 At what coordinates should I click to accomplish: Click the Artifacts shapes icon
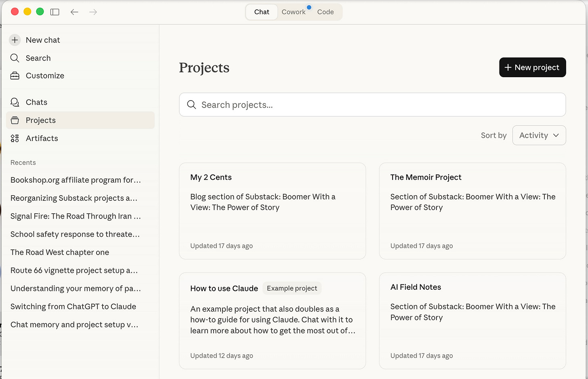coord(15,139)
